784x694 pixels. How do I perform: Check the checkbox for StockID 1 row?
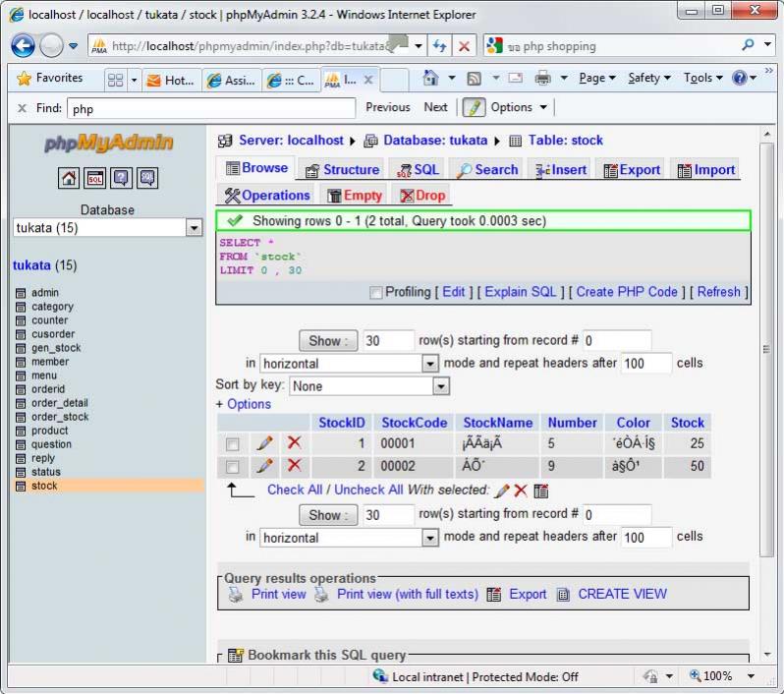[x=233, y=443]
